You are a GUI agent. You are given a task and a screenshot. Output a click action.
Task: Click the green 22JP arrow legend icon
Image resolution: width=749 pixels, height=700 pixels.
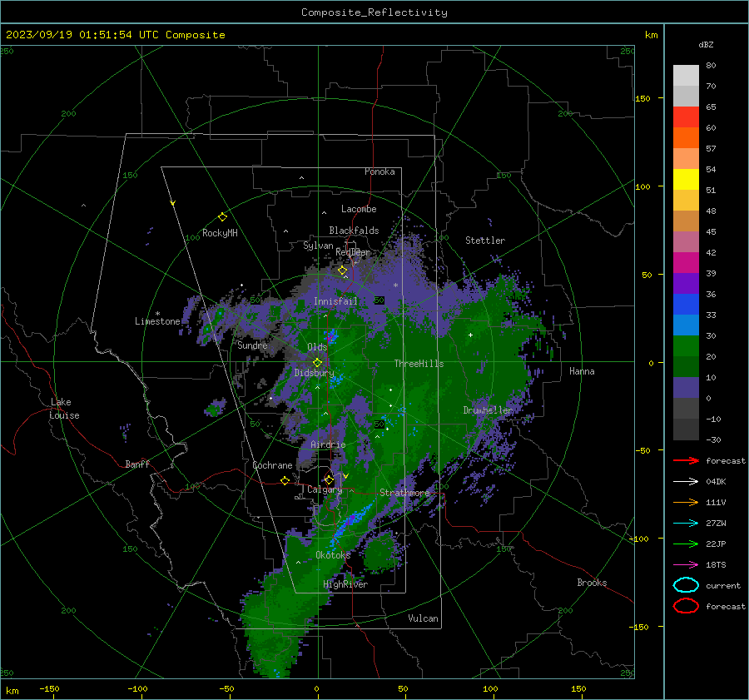click(686, 544)
